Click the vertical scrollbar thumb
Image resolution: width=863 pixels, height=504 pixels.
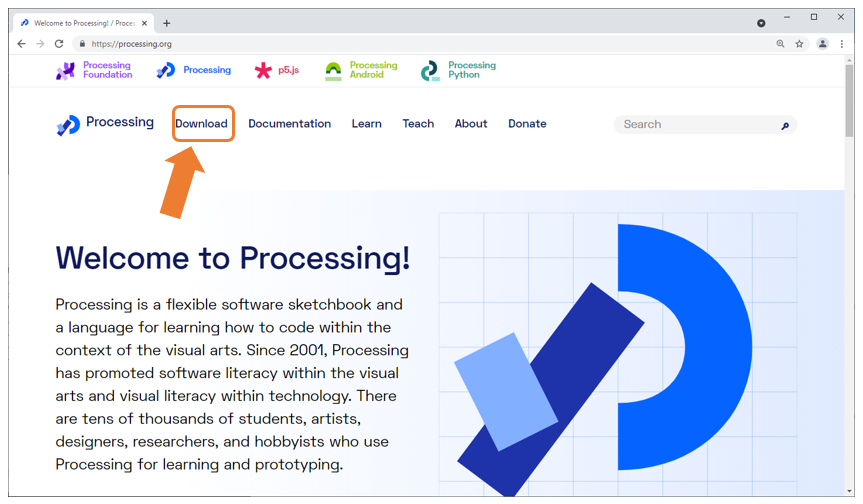pos(850,100)
